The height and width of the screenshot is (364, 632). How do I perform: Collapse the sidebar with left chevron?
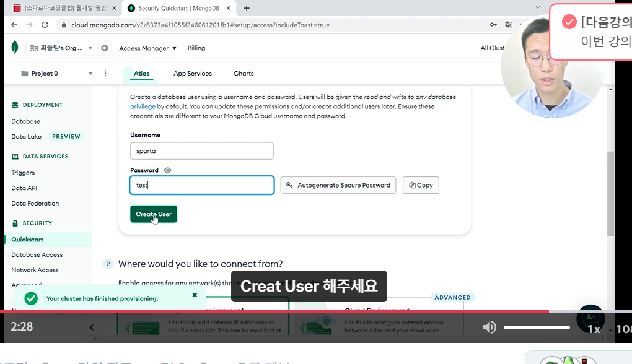coord(92,327)
